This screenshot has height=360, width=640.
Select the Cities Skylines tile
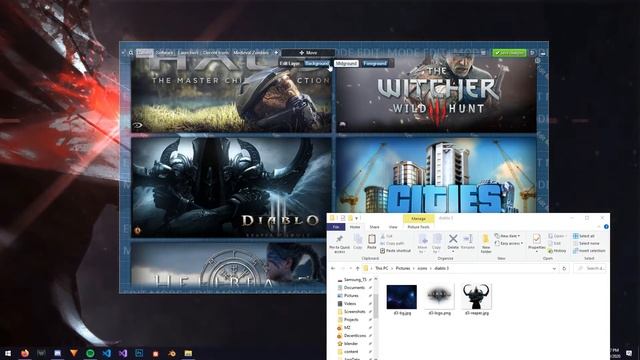(x=436, y=176)
